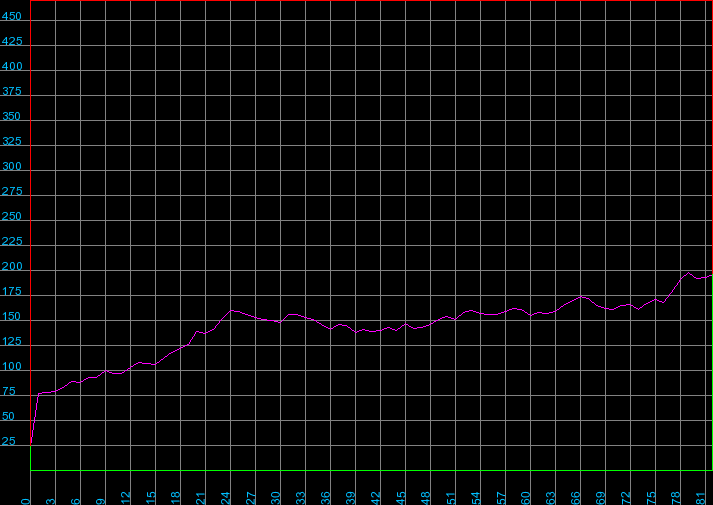This screenshot has width=713, height=505.
Task: Pick the 175 label on the vertical axis
Action: coord(12,291)
